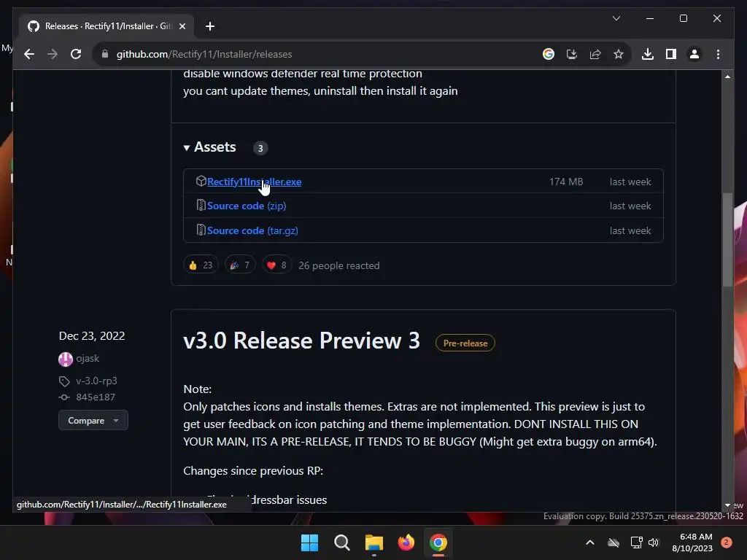Open network status tray icon
This screenshot has width=747, height=560.
(636, 542)
